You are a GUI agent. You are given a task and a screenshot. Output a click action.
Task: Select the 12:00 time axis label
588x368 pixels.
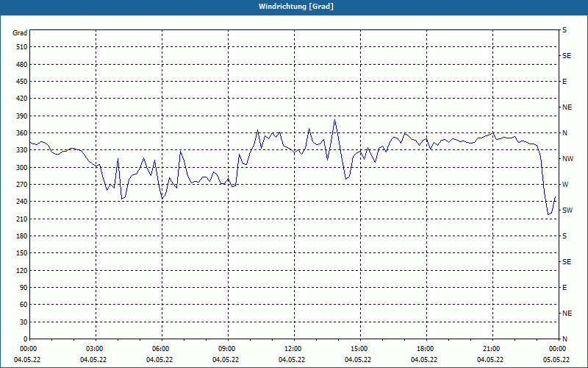293,349
